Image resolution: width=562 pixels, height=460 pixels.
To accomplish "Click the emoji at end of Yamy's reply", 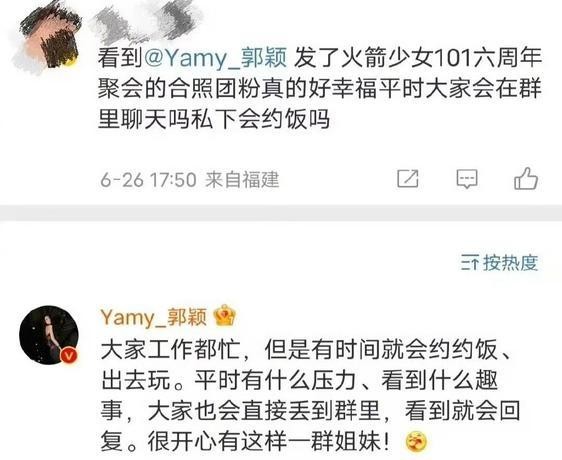I will pos(416,442).
